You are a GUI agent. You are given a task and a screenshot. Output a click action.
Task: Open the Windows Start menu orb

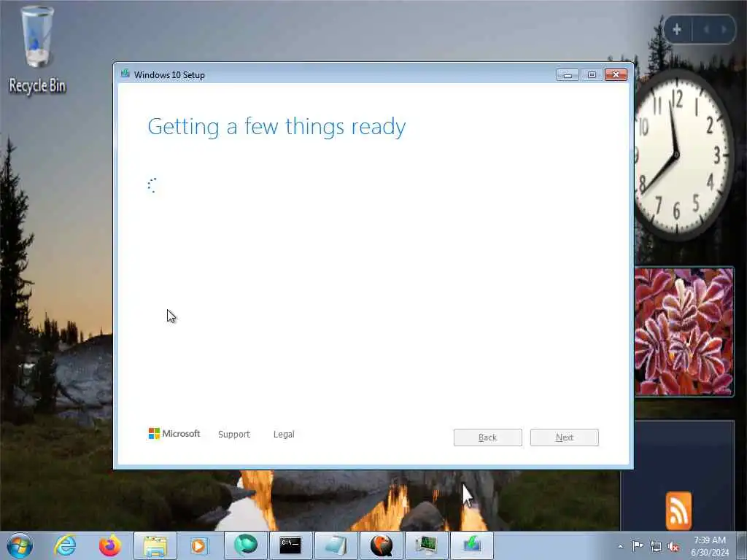[20, 545]
